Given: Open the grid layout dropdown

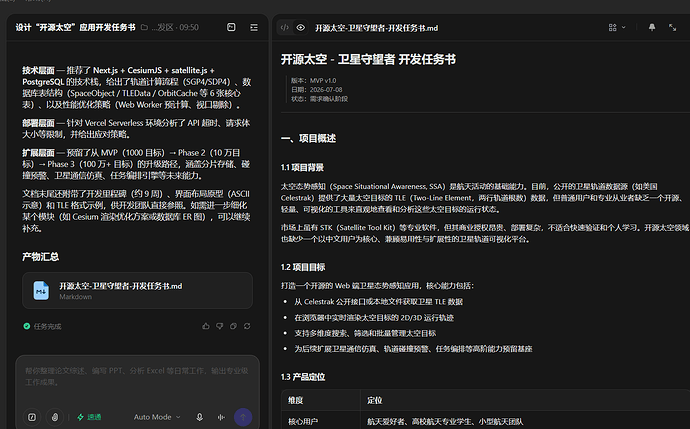Looking at the screenshot, I should point(617,27).
